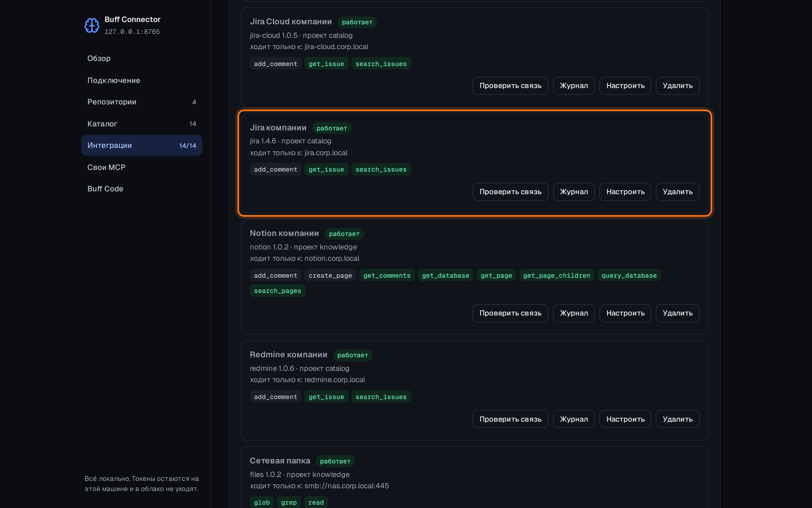Open Журнал for Jira Cloud компании
812x508 pixels.
point(574,86)
